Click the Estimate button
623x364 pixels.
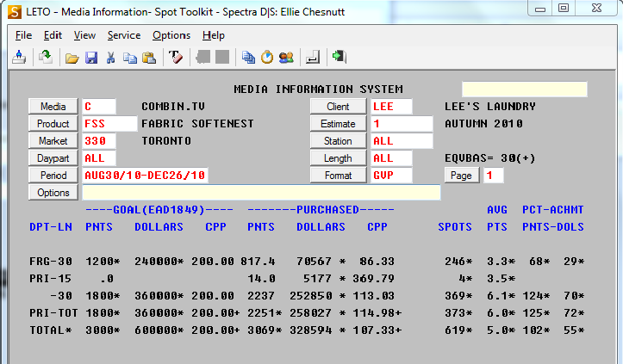(x=338, y=123)
